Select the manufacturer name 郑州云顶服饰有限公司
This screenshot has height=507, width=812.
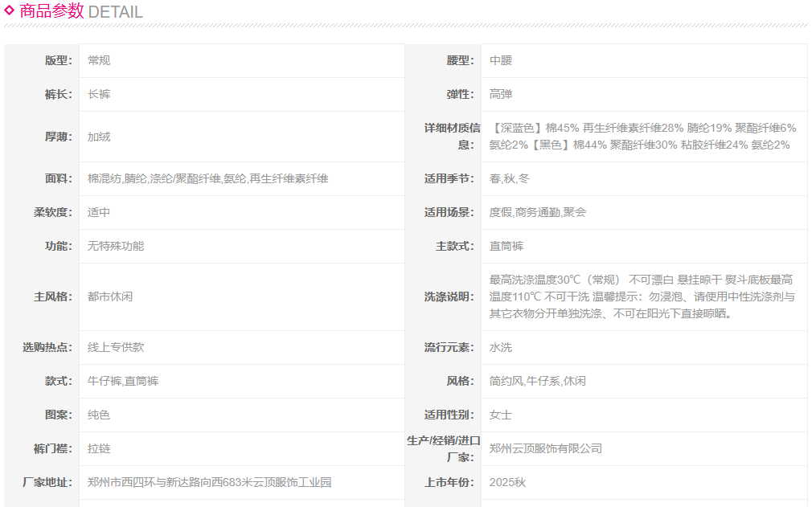546,448
